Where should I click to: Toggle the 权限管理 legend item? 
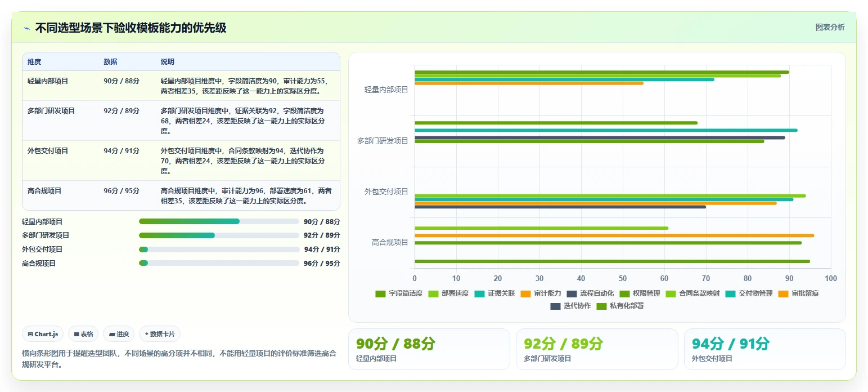640,293
